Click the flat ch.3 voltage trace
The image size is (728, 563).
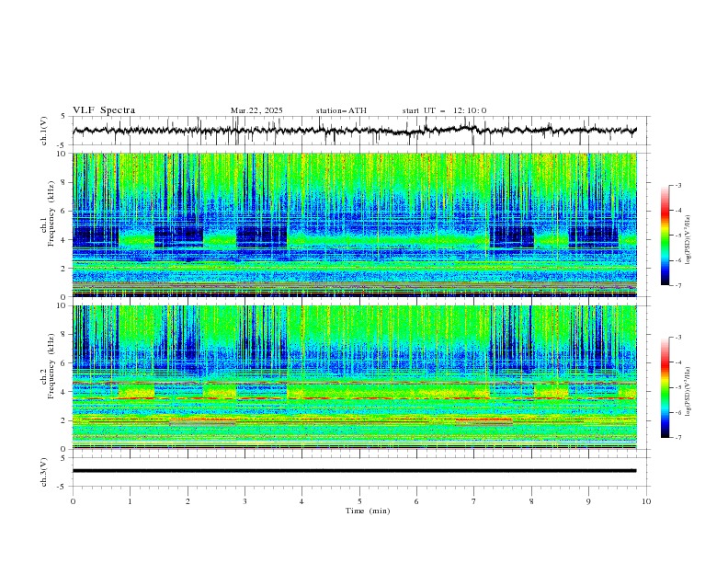(354, 471)
